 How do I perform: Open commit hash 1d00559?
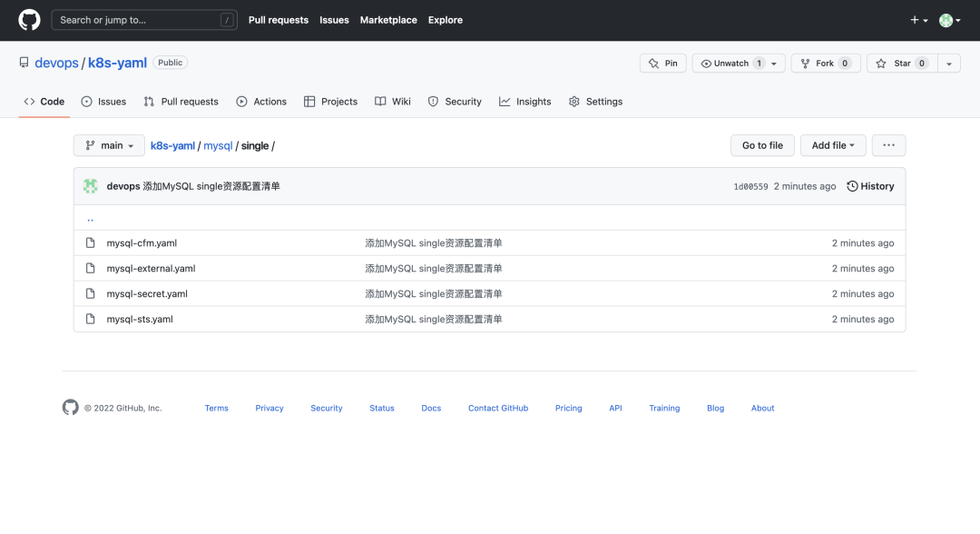click(750, 186)
